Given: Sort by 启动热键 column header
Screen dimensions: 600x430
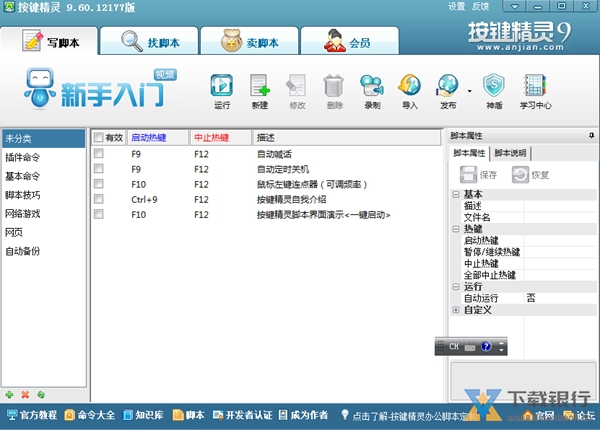Looking at the screenshot, I should pos(158,137).
